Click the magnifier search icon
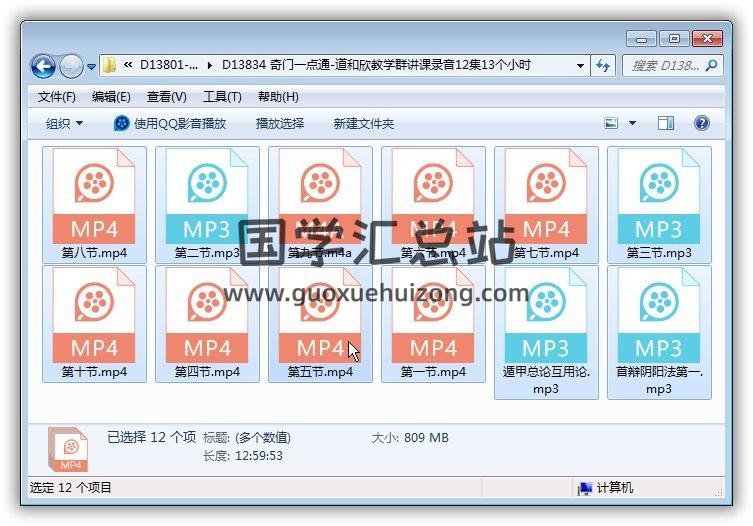753x526 pixels. click(712, 65)
